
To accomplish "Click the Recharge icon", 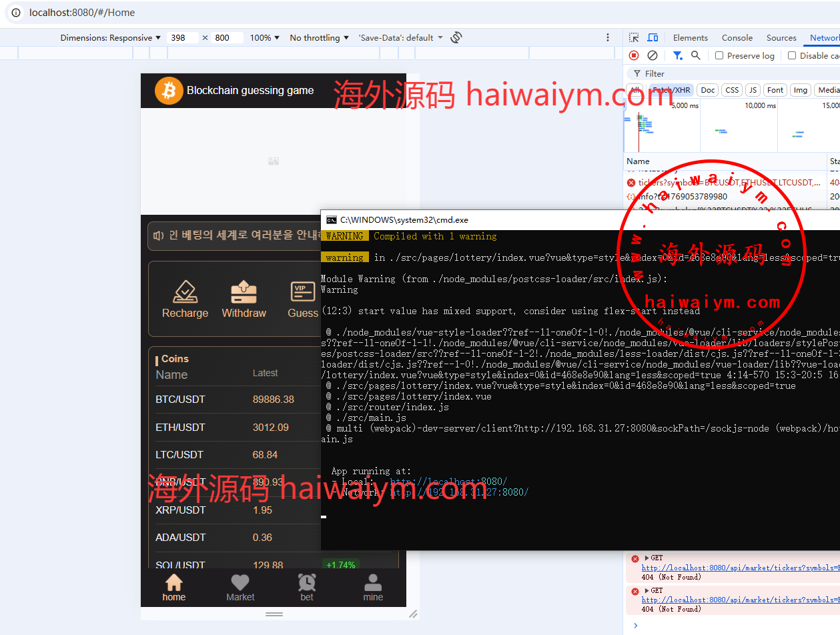I will (185, 292).
